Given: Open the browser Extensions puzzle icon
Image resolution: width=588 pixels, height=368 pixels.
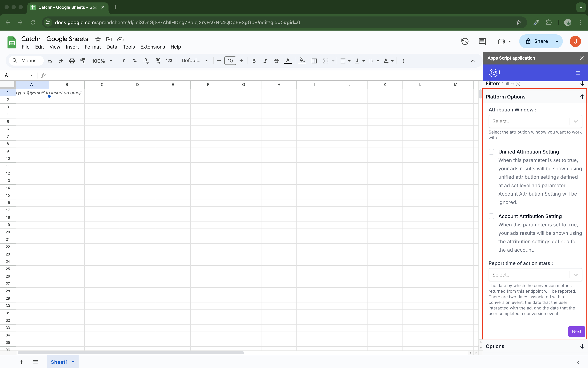Looking at the screenshot, I should (549, 22).
